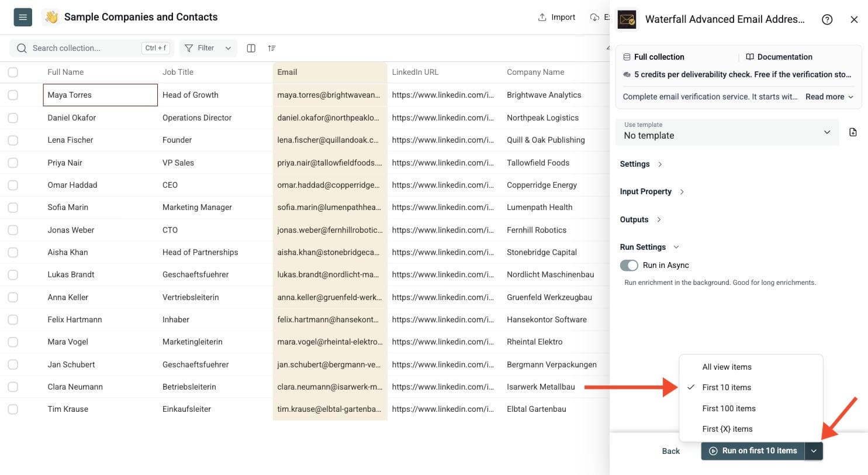Open the Use template dropdown
Viewport: 868px width, 475px height.
[x=727, y=132]
